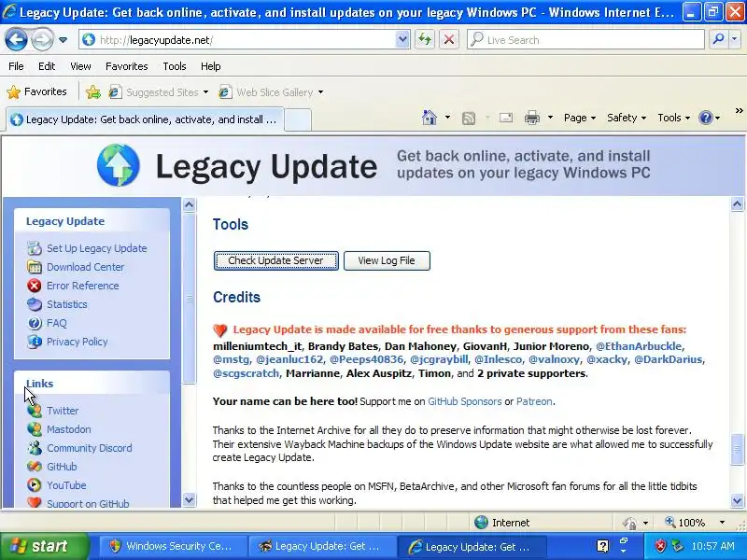Click the YouTube sidebar icon

tap(35, 485)
